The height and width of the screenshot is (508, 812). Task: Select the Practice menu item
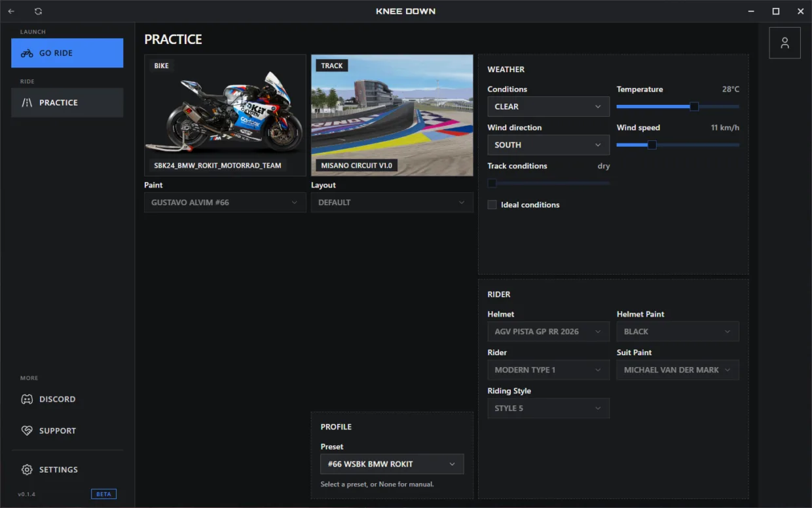(67, 103)
